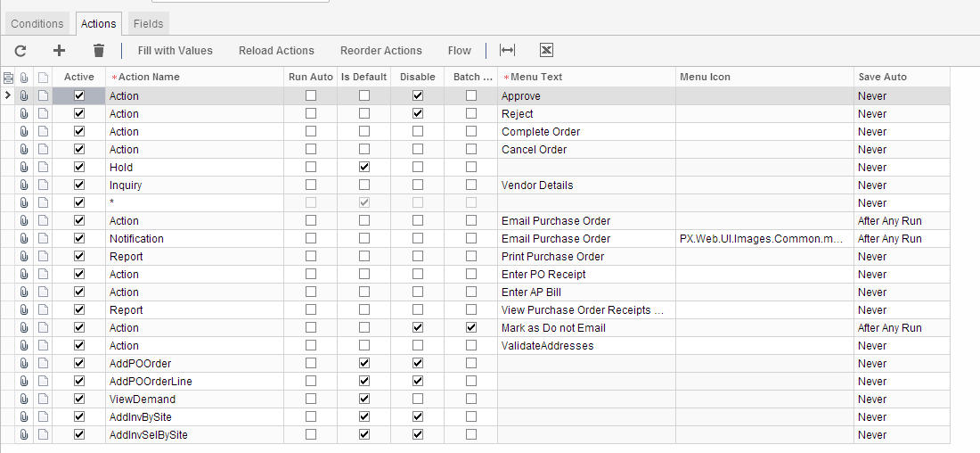Open note icon on Hold row

(x=43, y=167)
